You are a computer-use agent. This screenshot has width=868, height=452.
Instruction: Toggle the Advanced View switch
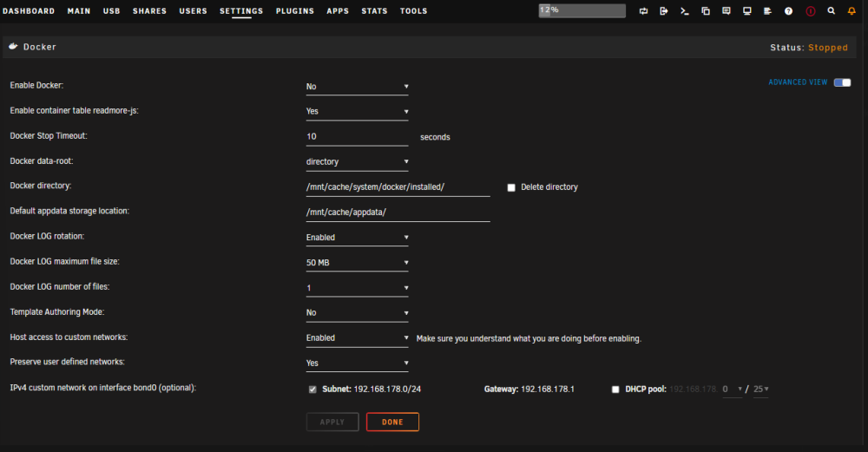(842, 82)
